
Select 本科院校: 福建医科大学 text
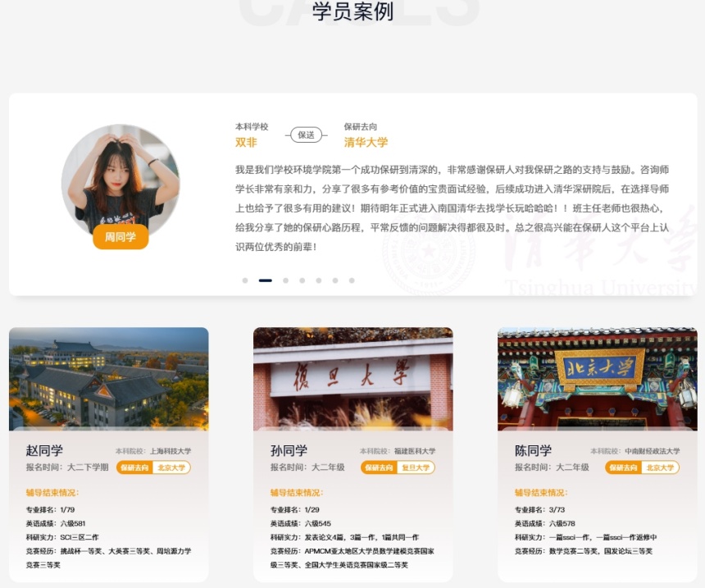click(398, 451)
